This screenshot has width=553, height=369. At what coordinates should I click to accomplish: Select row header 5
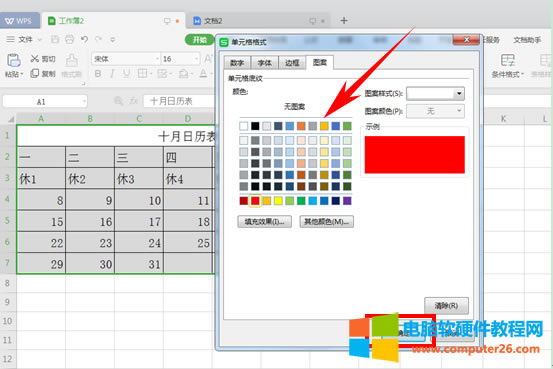click(x=7, y=221)
